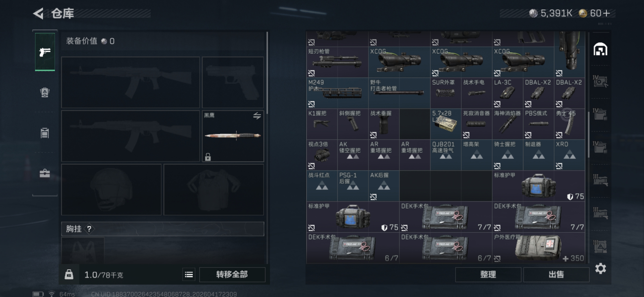Image resolution: width=644 pixels, height=297 pixels.
Task: Click the plus icon next to 60 gold
Action: [x=607, y=13]
